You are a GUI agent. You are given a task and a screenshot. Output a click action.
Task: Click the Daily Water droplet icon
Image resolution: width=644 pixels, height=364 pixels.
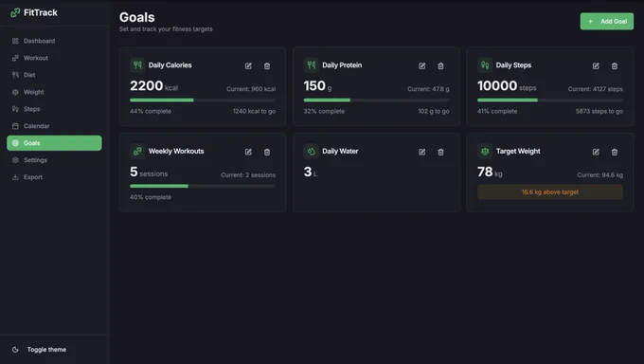coord(312,151)
